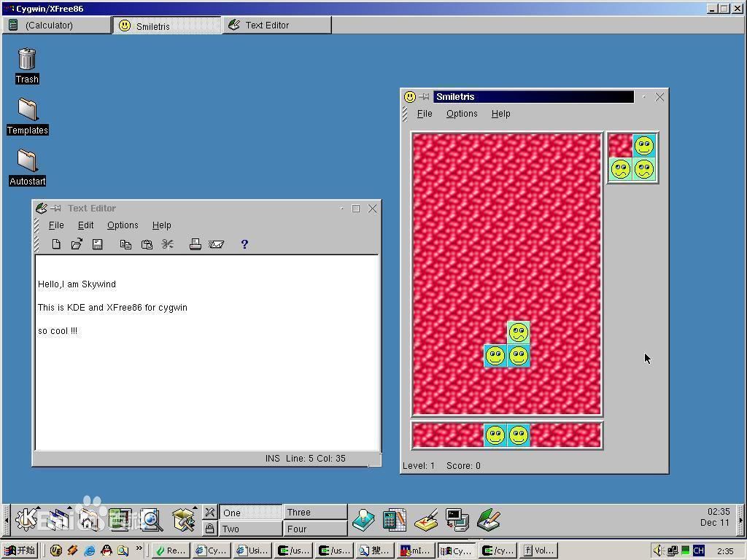The image size is (747, 560).
Task: Open the K application launcher menu
Action: pos(26,518)
